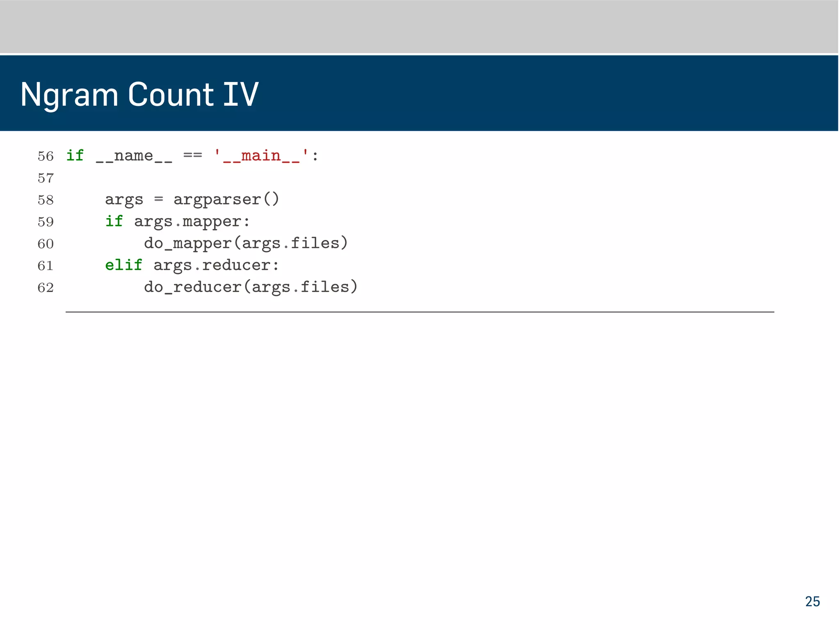
Task: Click the call 'do_reducer(args.files)'
Action: pos(251,287)
